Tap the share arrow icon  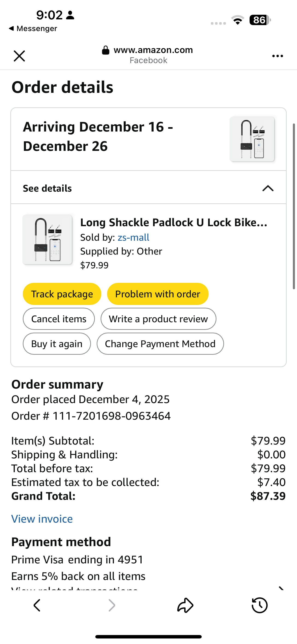click(185, 605)
